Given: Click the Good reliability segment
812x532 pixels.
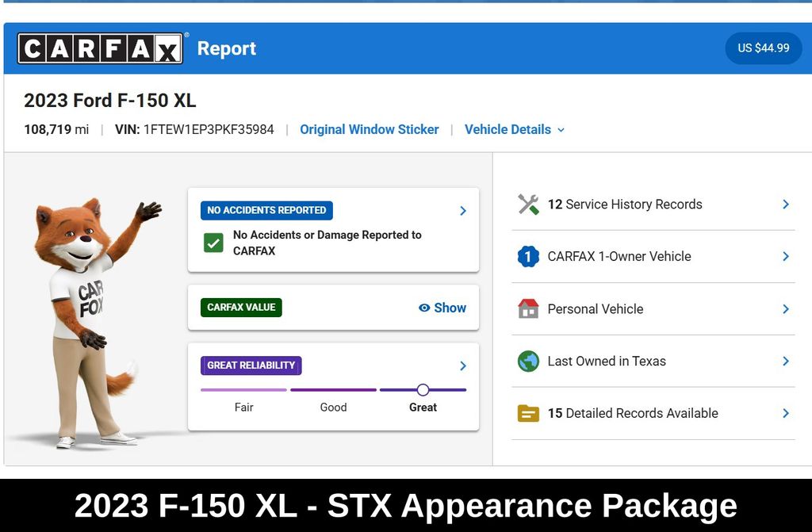Looking at the screenshot, I should pos(333,390).
